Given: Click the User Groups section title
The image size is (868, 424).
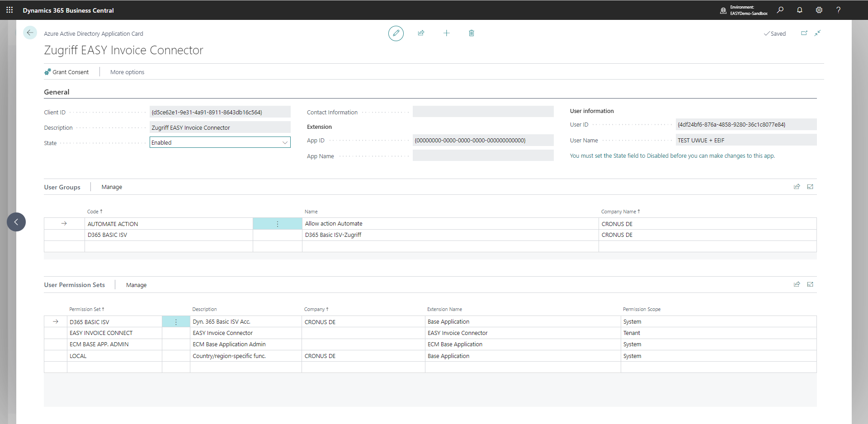Looking at the screenshot, I should 62,187.
